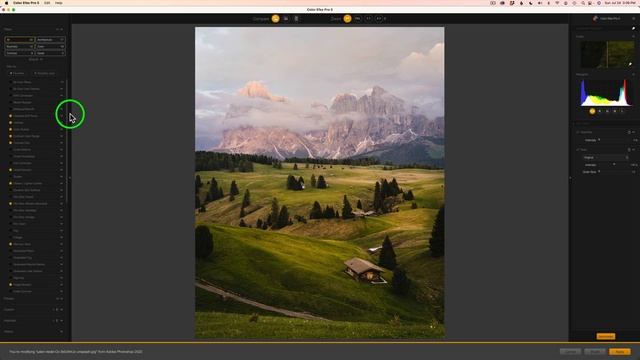The image size is (640, 360).
Task: Expand the Presets section near the bottom left
Action: pos(62,299)
